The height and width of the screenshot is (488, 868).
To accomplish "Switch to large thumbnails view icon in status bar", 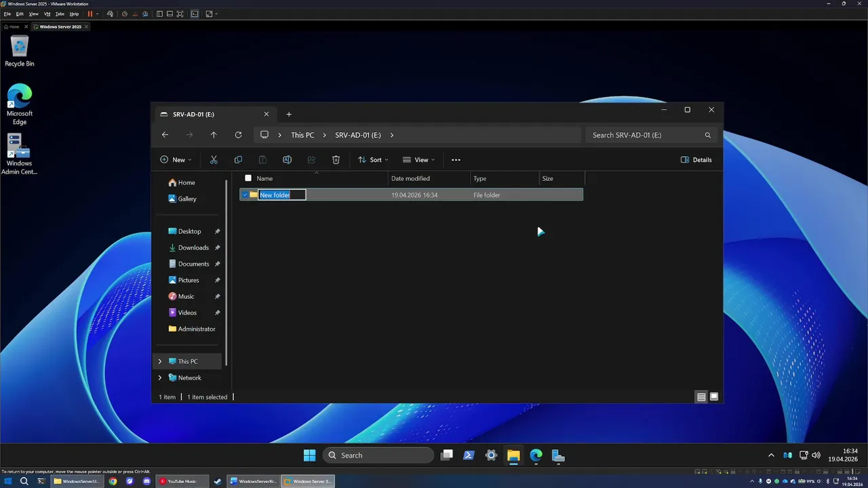I will point(714,397).
